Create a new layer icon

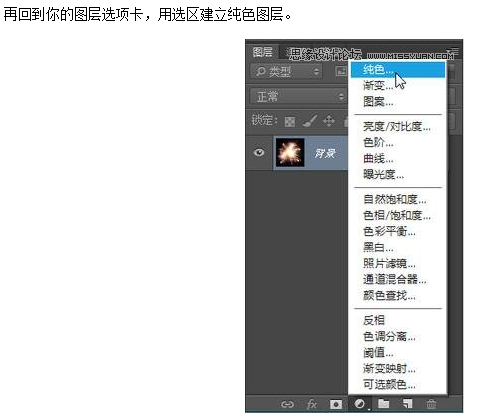407,404
